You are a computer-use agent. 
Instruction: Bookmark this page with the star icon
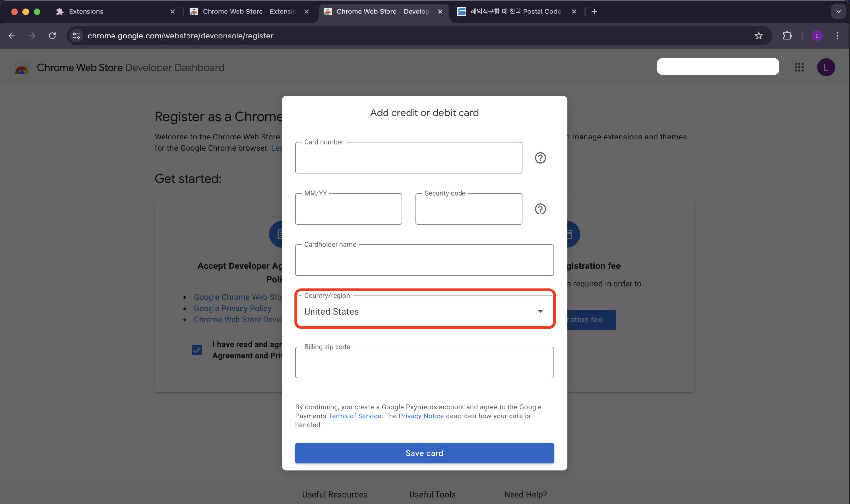[758, 36]
